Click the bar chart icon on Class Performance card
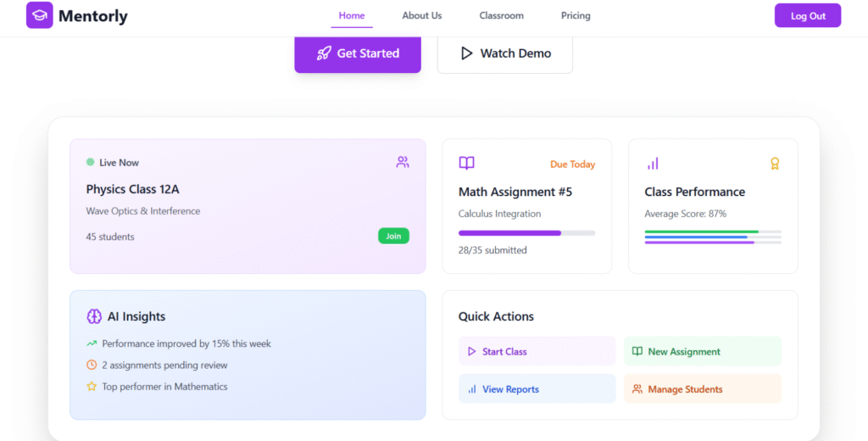868x441 pixels. point(653,164)
